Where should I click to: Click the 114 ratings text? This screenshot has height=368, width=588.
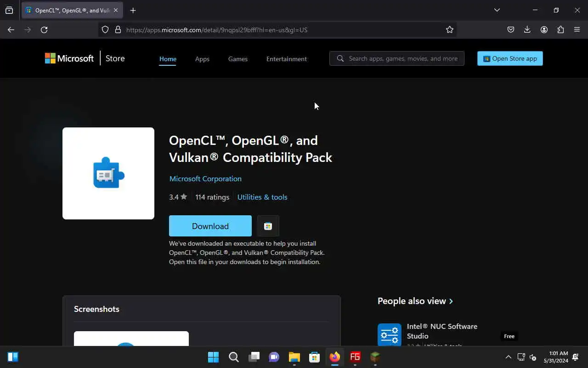point(212,197)
